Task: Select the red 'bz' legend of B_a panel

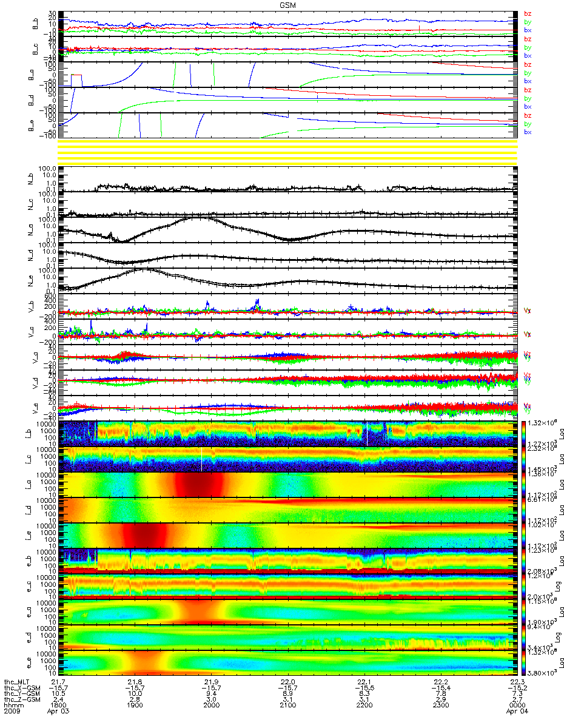Action: coord(528,65)
